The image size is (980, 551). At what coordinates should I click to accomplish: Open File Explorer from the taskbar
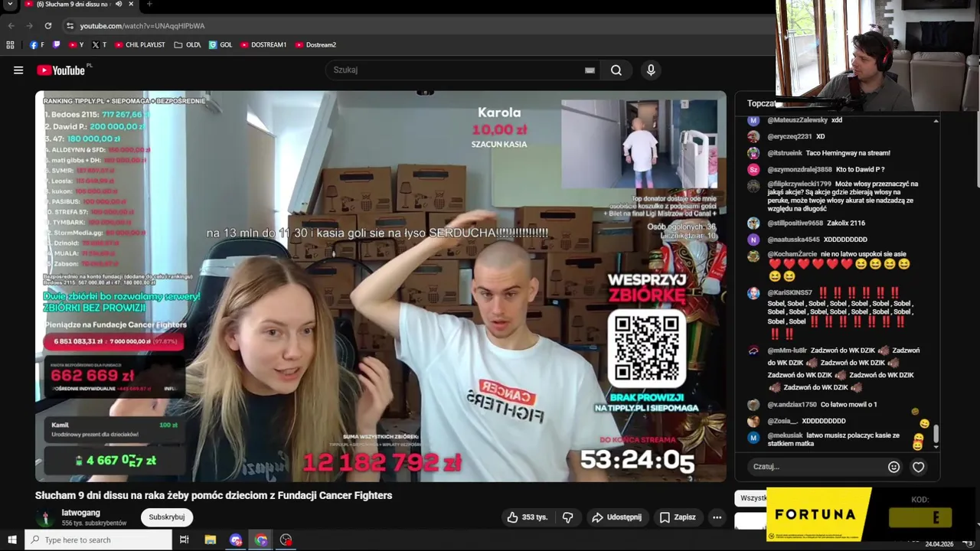click(211, 540)
